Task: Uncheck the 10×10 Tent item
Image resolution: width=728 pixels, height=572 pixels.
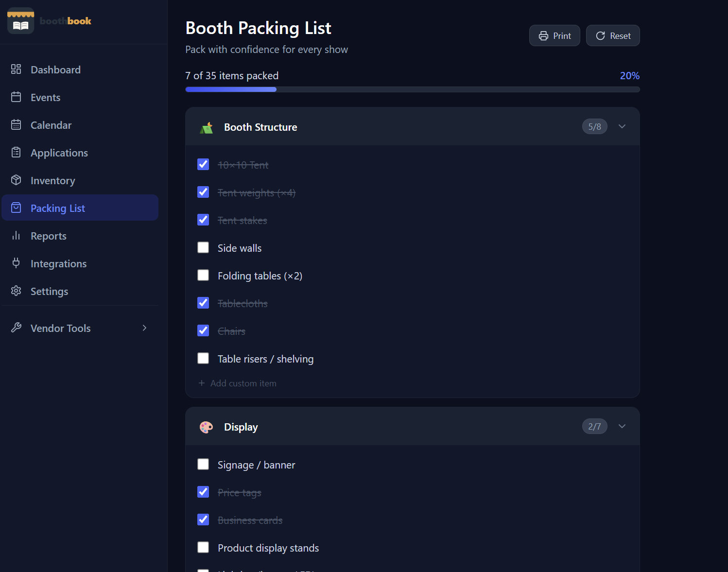Action: coord(203,164)
